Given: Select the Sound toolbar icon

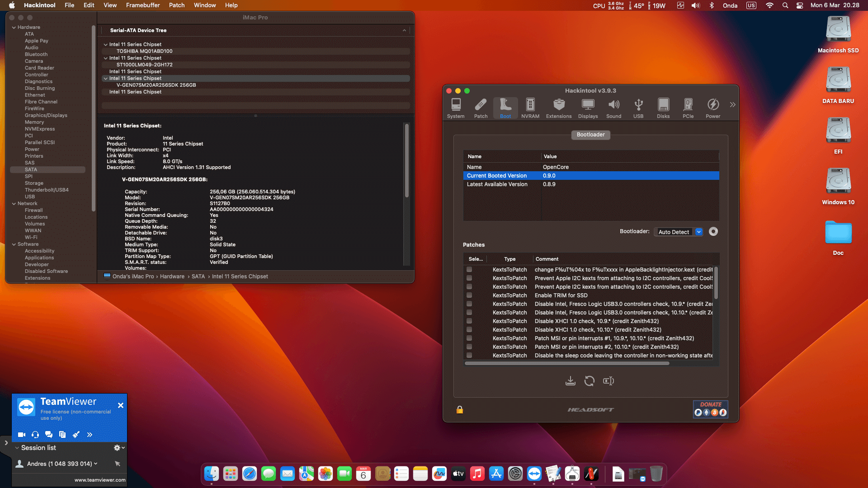Looking at the screenshot, I should click(x=613, y=108).
